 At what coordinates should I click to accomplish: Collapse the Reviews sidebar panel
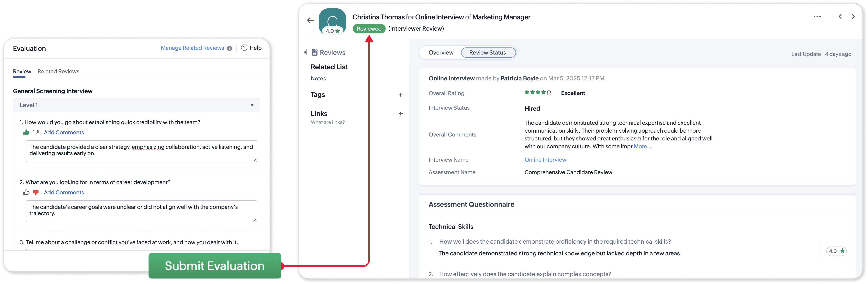(306, 52)
